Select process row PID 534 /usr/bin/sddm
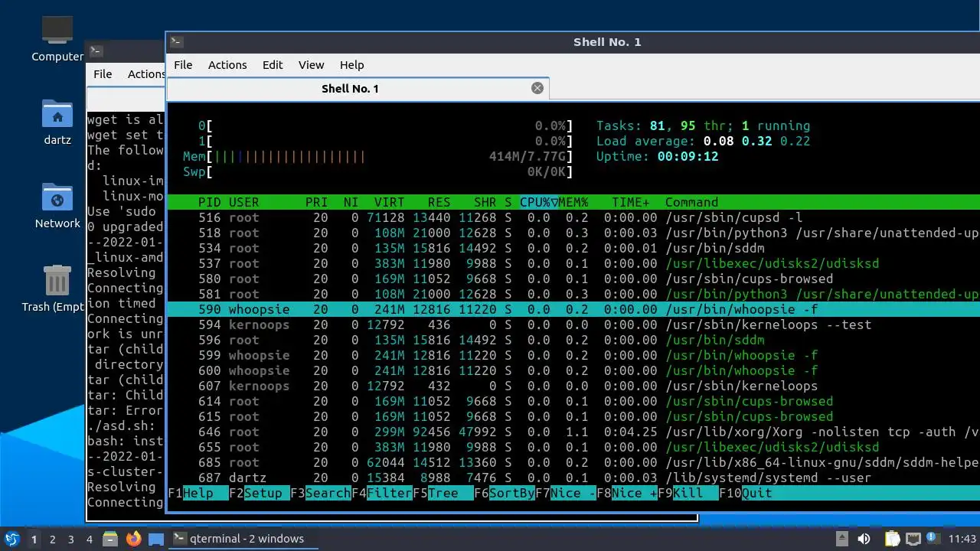Viewport: 980px width, 551px height. coord(573,248)
